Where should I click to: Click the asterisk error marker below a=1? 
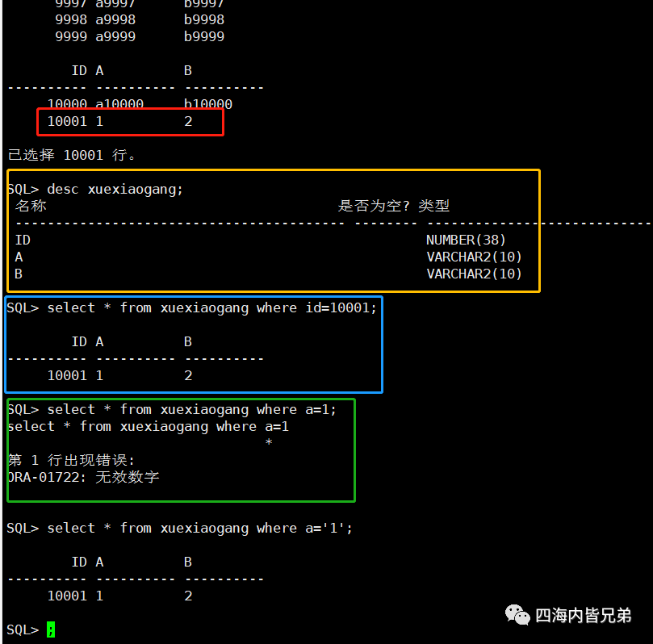point(269,442)
